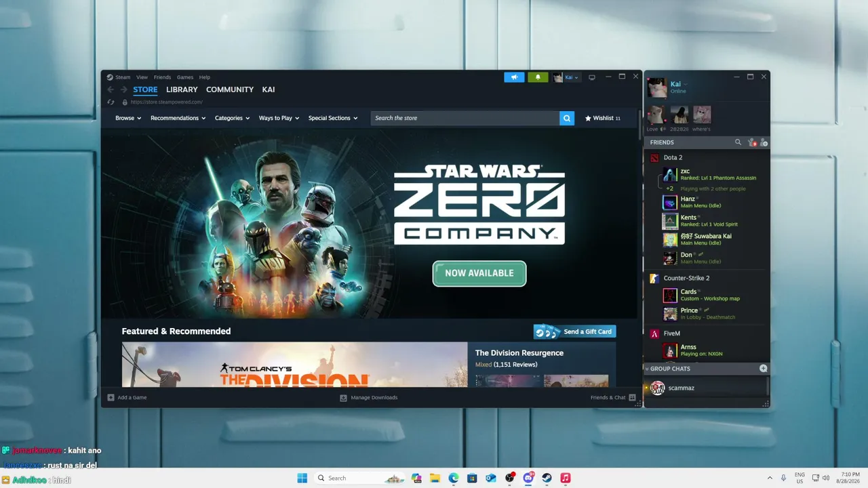The image size is (868, 488).
Task: Open the Help menu
Action: click(205, 77)
